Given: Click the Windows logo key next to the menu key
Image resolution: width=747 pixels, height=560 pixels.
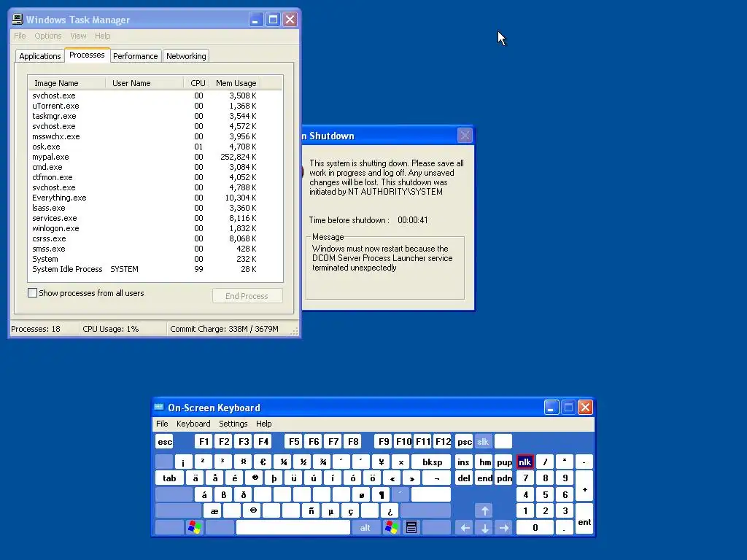Looking at the screenshot, I should (x=392, y=527).
